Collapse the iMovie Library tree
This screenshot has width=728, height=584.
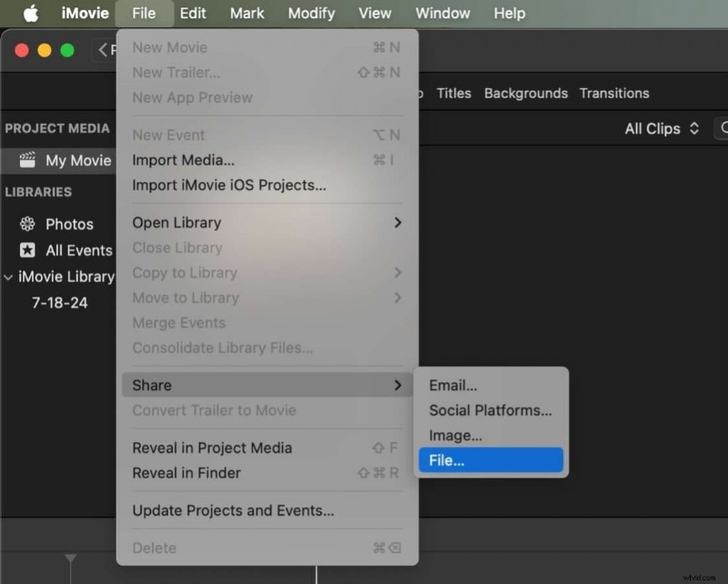point(8,277)
